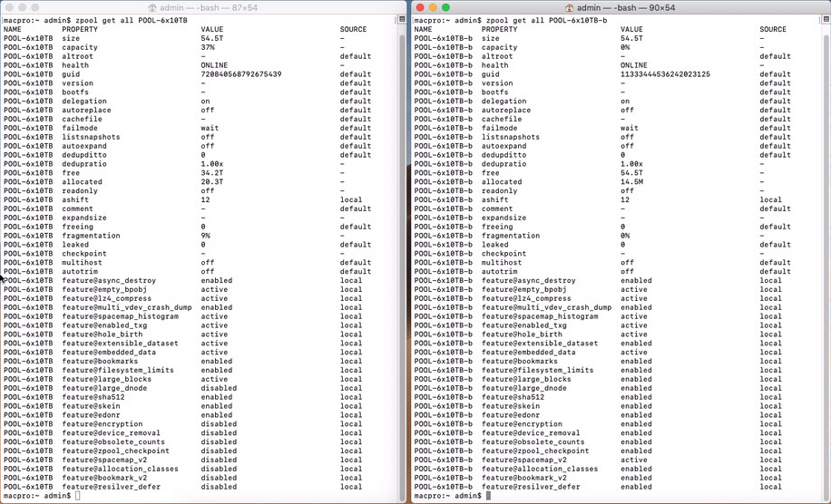This screenshot has height=504, width=831.
Task: Click the allocated value 14.5M in right window
Action: [x=632, y=181]
